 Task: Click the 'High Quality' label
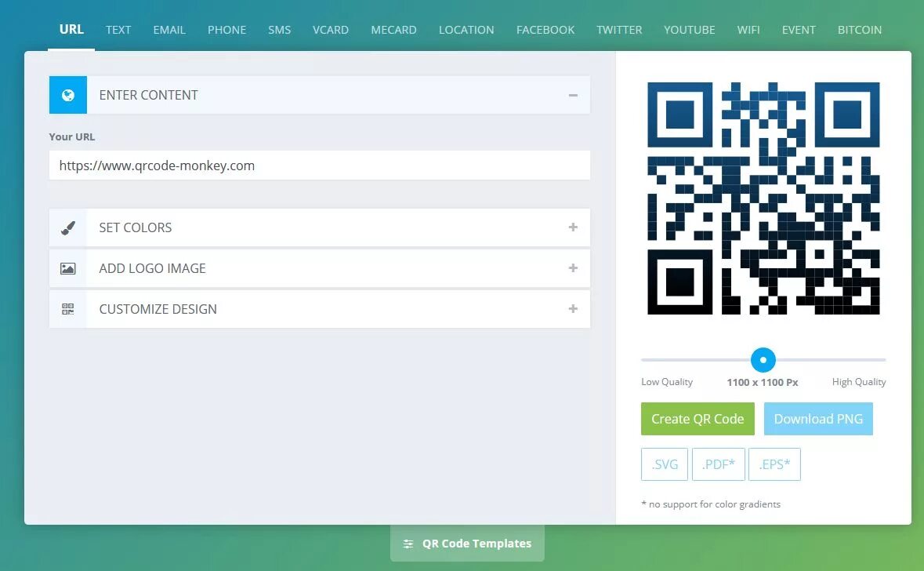[x=859, y=382]
